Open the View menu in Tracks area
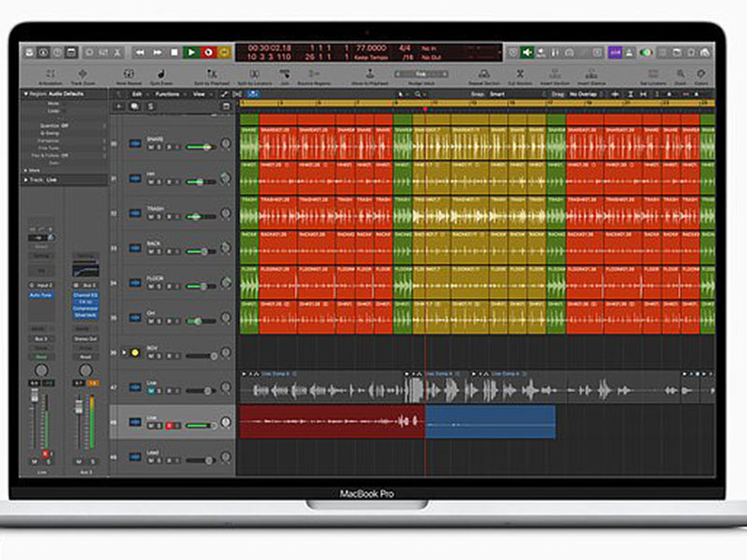Image resolution: width=747 pixels, height=560 pixels. (x=201, y=94)
